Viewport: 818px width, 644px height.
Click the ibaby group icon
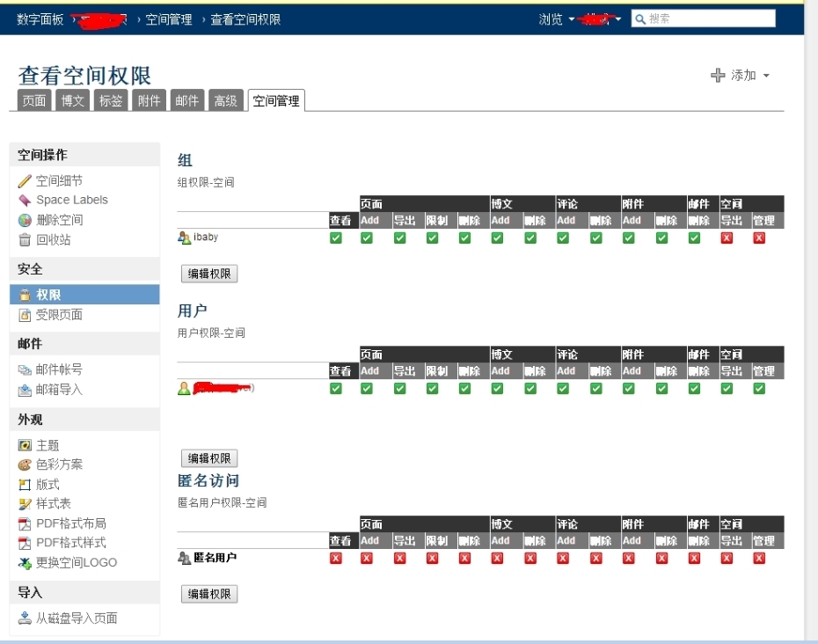click(x=184, y=238)
